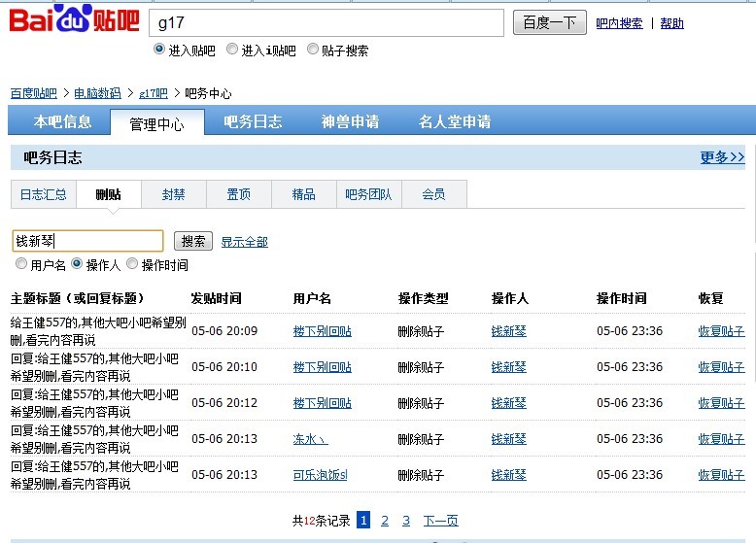Click the Baidu Tieba logo
This screenshot has width=756, height=543.
pyautogui.click(x=75, y=19)
